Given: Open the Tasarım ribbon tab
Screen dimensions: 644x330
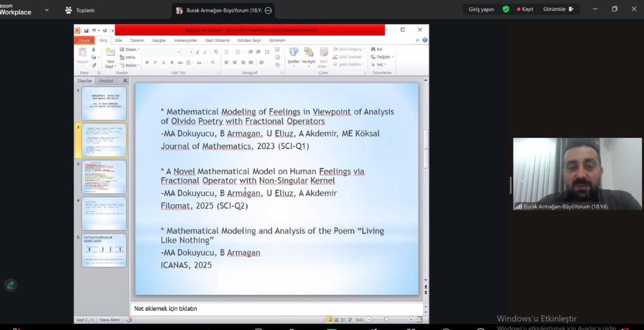Looking at the screenshot, I should 137,40.
